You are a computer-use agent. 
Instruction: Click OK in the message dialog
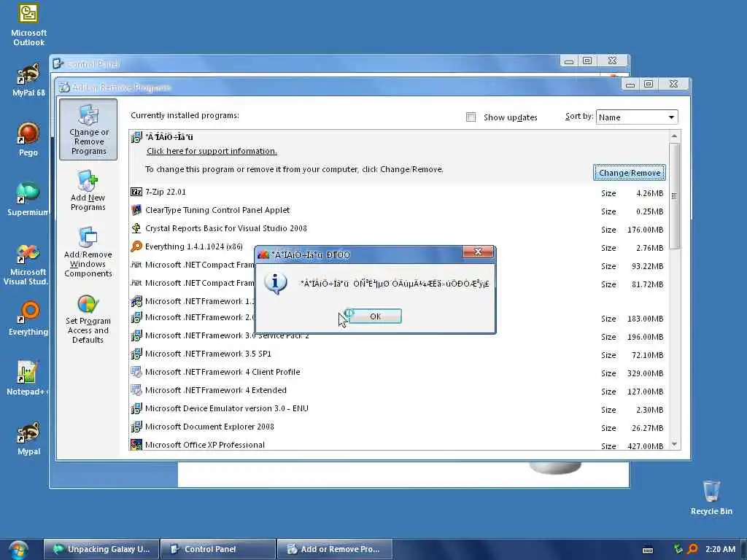[x=375, y=316]
